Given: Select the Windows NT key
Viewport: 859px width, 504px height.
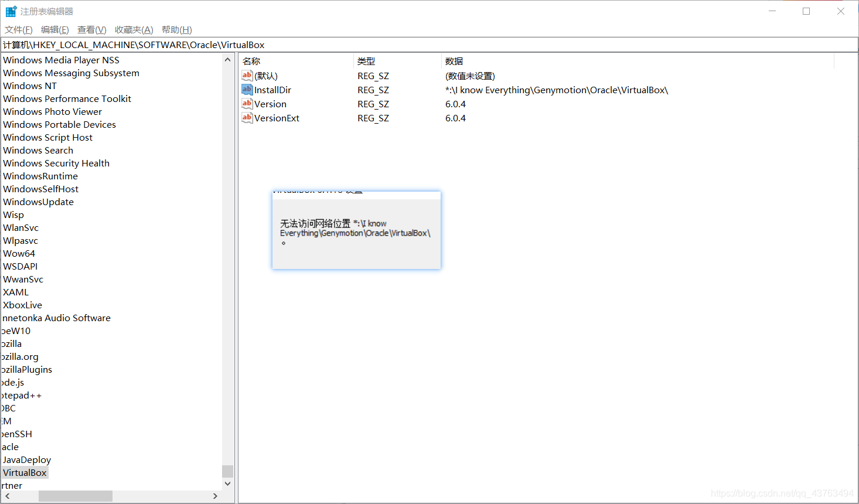Looking at the screenshot, I should (30, 86).
